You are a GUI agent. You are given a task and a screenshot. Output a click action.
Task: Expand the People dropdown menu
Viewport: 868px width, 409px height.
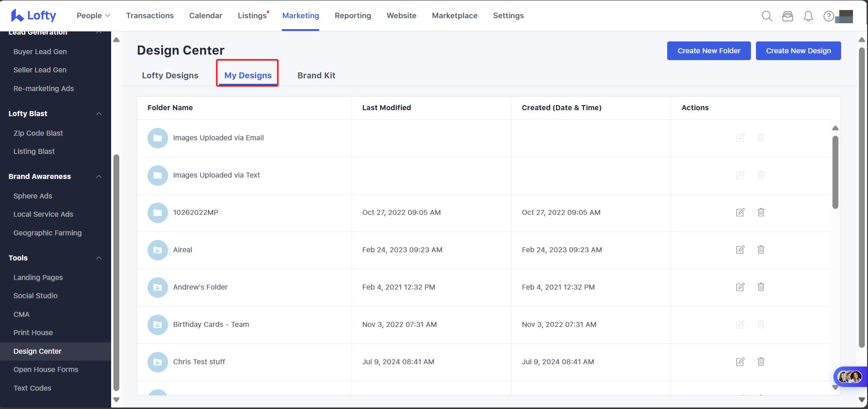click(x=93, y=15)
